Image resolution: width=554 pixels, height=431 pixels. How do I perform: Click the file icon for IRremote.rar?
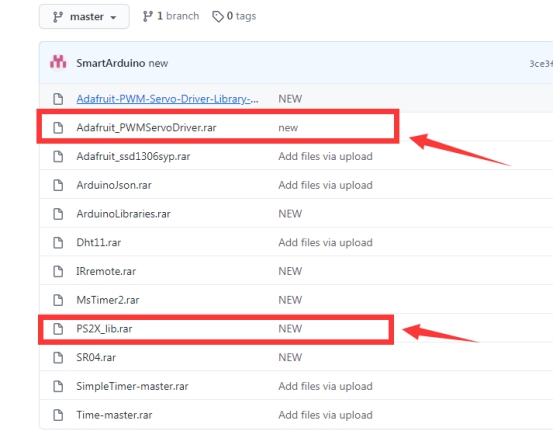(58, 271)
